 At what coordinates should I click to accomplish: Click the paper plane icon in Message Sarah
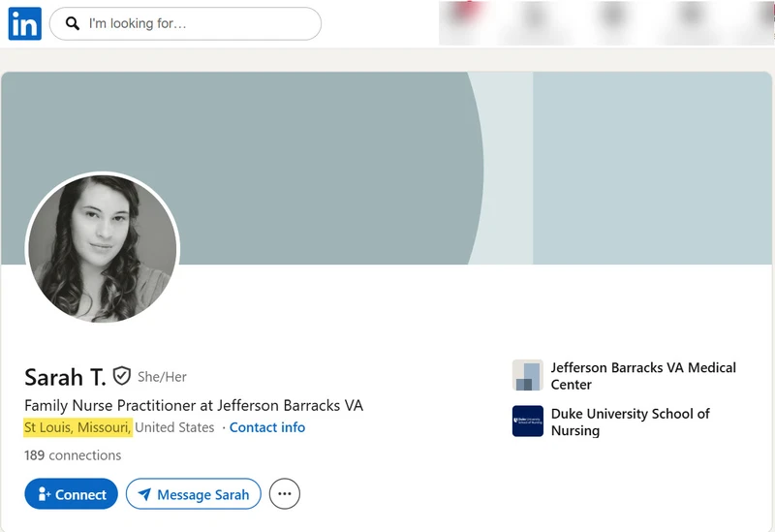point(144,494)
